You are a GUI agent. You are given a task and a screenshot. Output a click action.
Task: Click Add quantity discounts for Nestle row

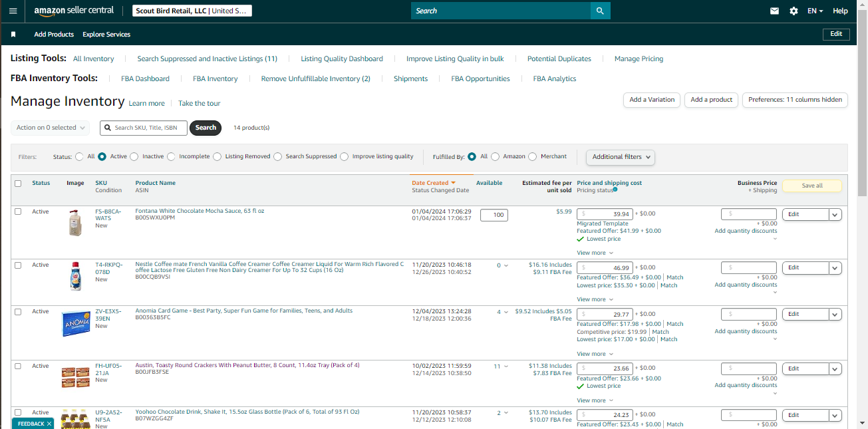click(x=746, y=285)
